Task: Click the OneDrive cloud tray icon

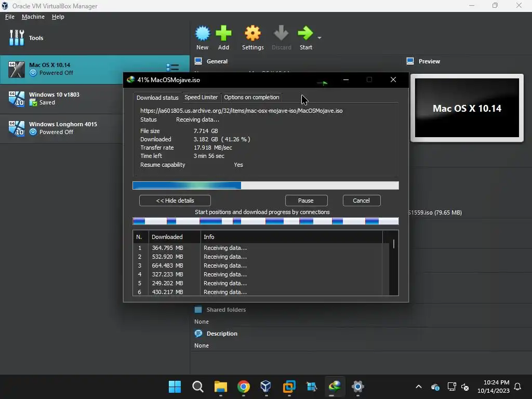Action: [435, 387]
